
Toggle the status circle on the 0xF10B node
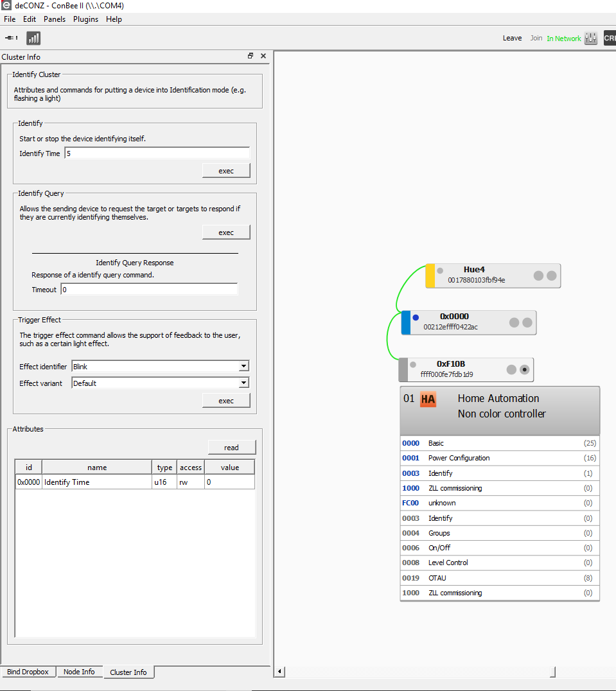click(x=525, y=369)
